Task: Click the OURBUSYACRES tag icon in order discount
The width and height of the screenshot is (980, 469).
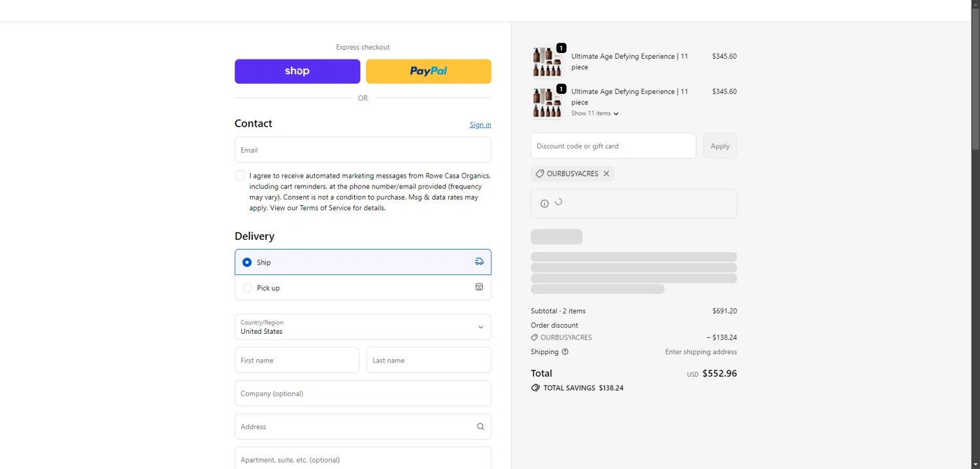Action: pyautogui.click(x=534, y=338)
